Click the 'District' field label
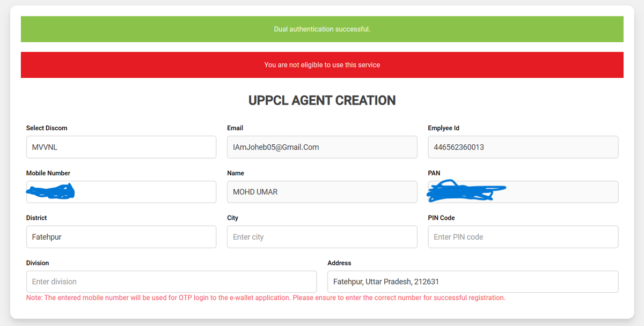The height and width of the screenshot is (326, 644). [x=36, y=218]
